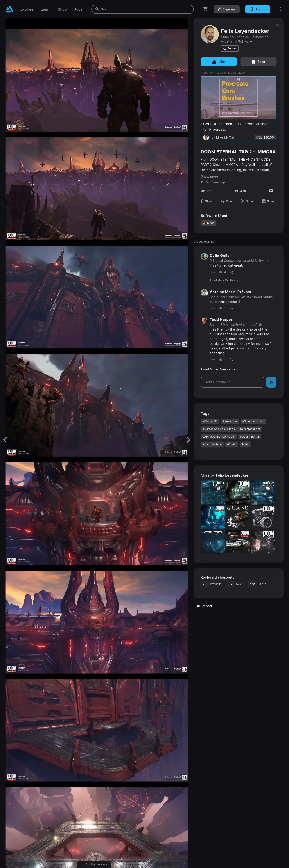The image size is (289, 868).
Task: Click Mike McCain's seller avatar
Action: tap(206, 137)
